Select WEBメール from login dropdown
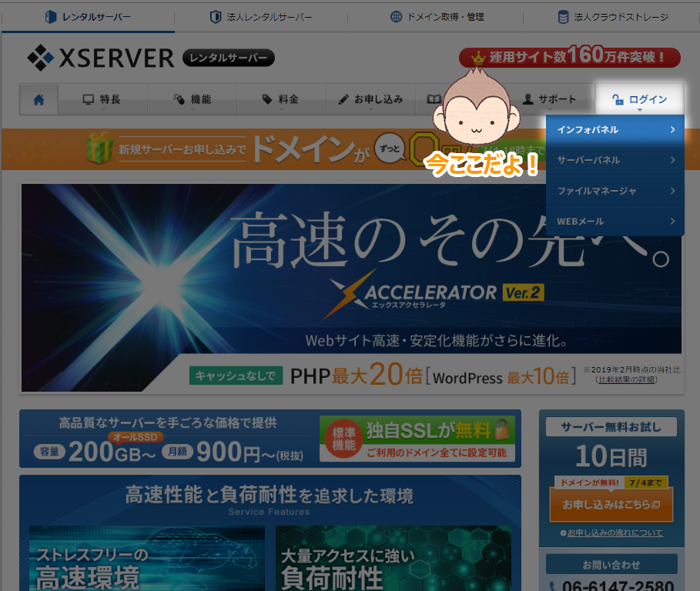The image size is (700, 591). (615, 221)
